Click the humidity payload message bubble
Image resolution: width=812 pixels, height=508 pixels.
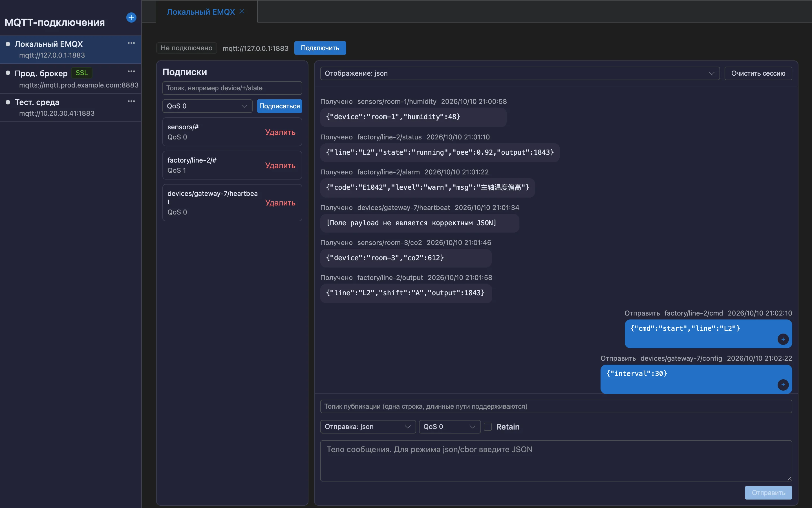(x=413, y=117)
